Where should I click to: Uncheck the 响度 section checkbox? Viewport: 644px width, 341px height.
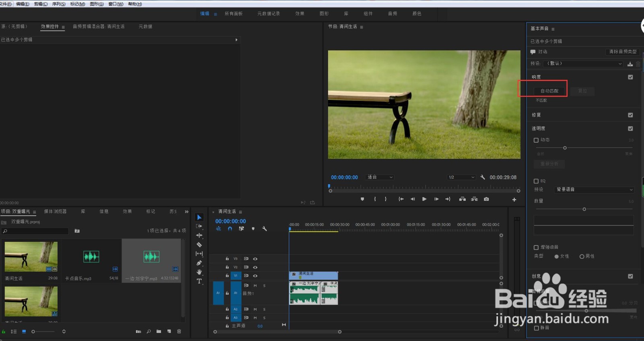[x=630, y=77]
